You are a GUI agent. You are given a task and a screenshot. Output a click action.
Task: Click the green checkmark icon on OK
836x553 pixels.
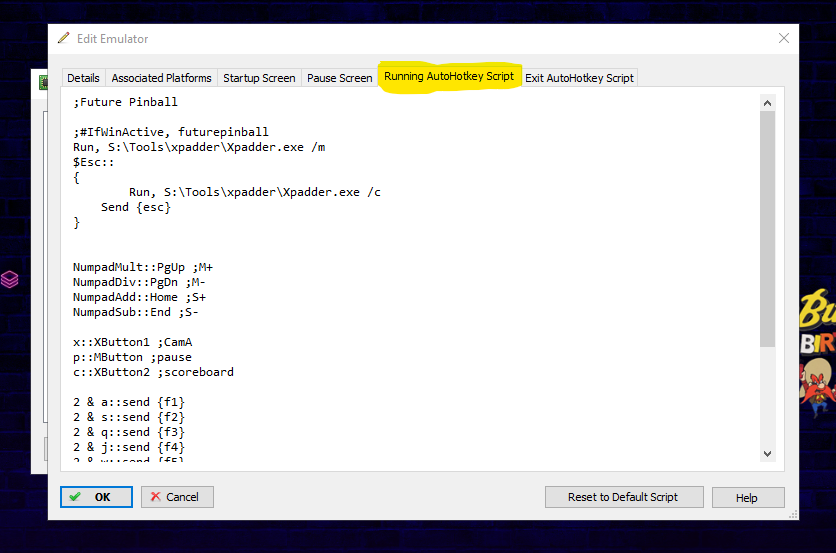click(75, 497)
